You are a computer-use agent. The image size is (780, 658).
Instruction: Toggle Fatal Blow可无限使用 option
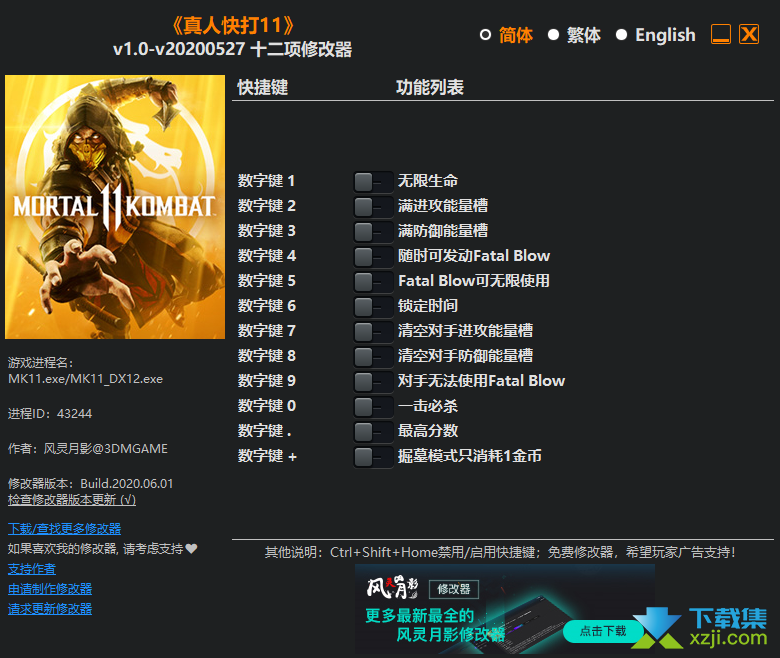point(373,281)
